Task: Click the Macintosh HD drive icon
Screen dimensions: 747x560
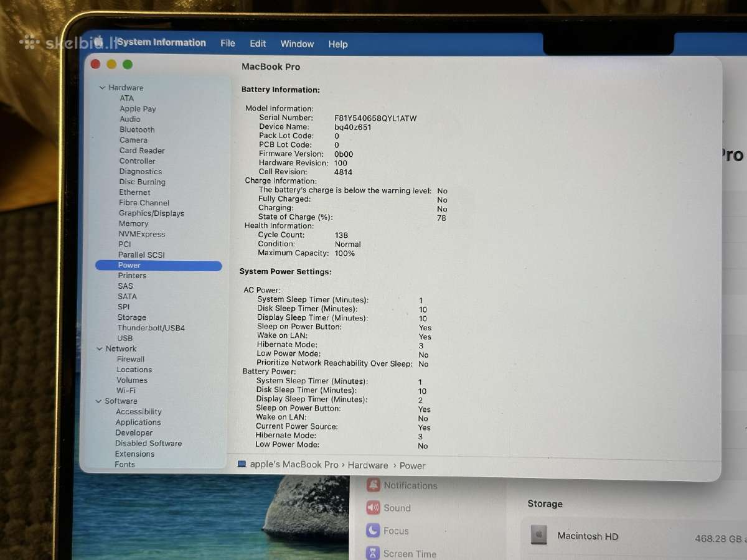Action: click(539, 534)
